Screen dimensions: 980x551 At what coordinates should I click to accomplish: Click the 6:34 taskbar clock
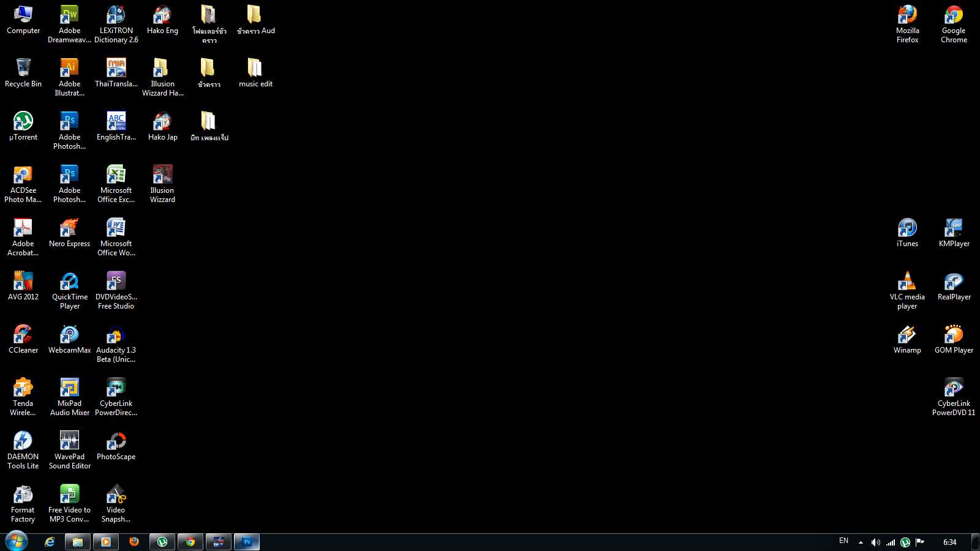(x=950, y=542)
